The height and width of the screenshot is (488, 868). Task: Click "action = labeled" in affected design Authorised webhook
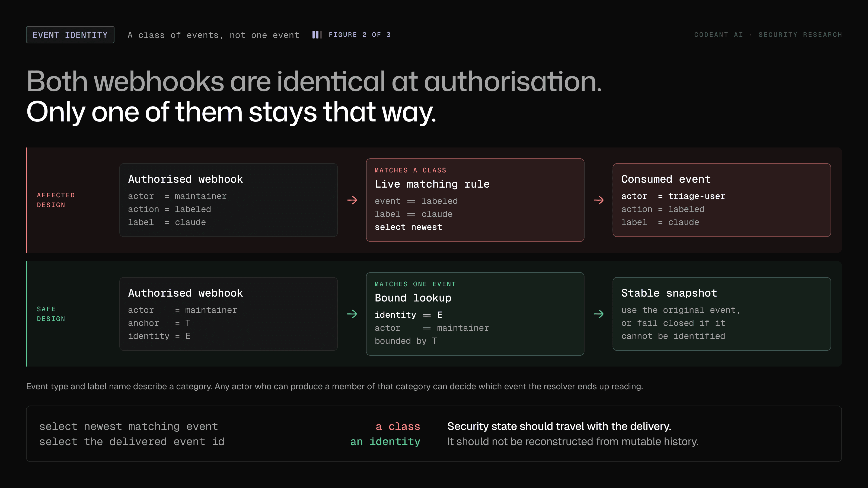(x=170, y=209)
